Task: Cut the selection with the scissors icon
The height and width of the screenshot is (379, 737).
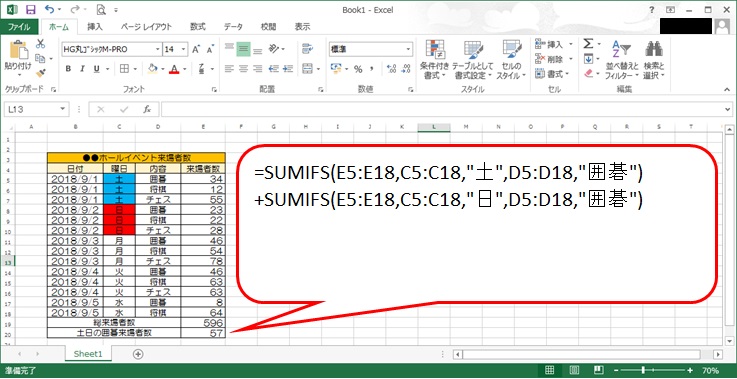Action: pos(40,44)
